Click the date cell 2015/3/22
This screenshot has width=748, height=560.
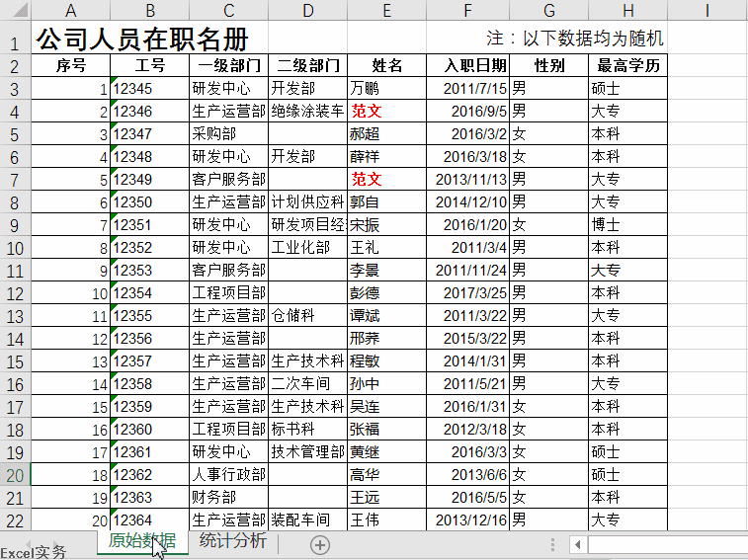tap(468, 338)
